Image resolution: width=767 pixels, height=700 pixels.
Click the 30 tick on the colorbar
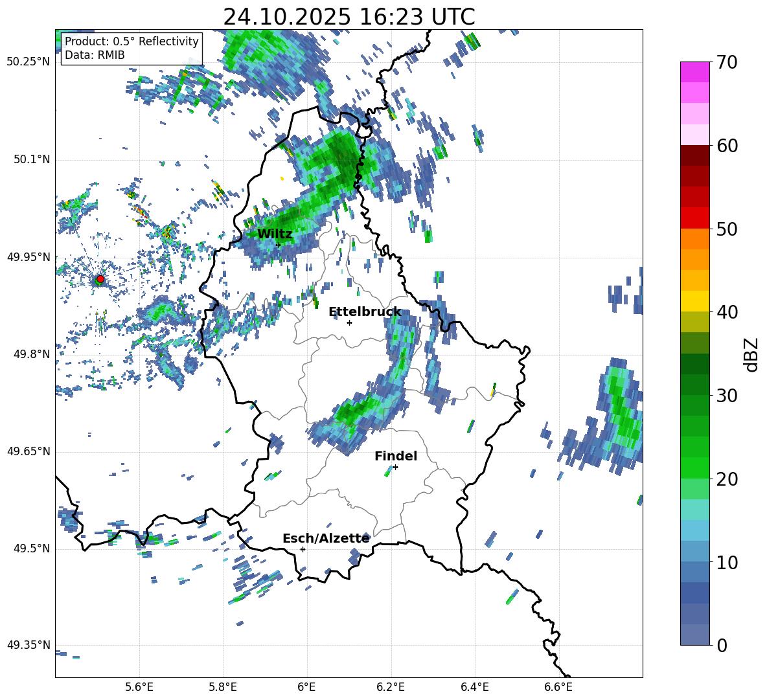coord(727,396)
